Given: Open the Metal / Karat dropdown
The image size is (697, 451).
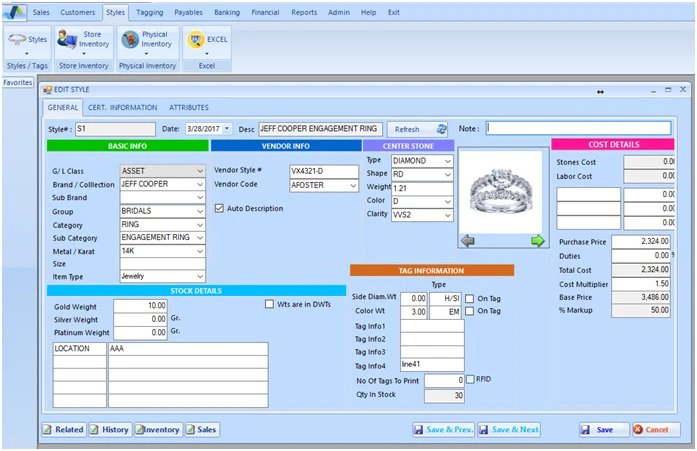Looking at the screenshot, I should tap(200, 251).
